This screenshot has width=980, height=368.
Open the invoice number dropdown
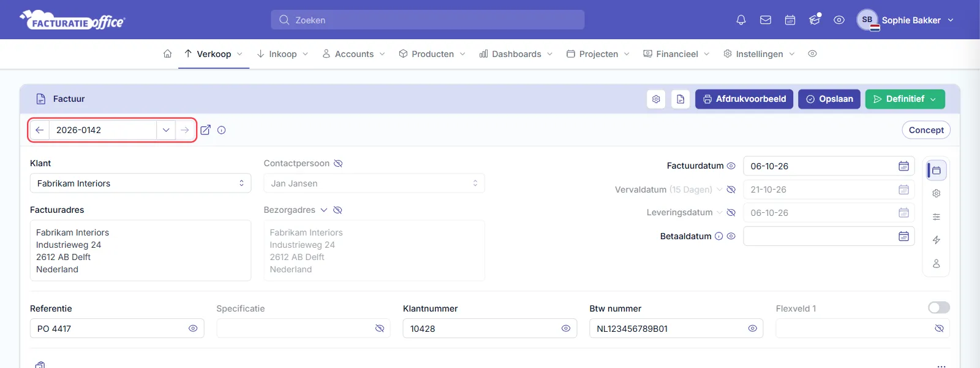pyautogui.click(x=166, y=130)
